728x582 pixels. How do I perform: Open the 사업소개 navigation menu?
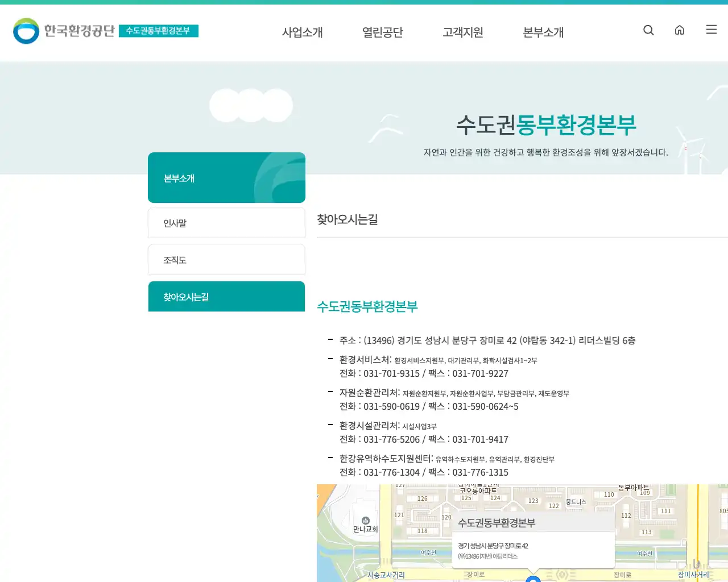(x=302, y=32)
